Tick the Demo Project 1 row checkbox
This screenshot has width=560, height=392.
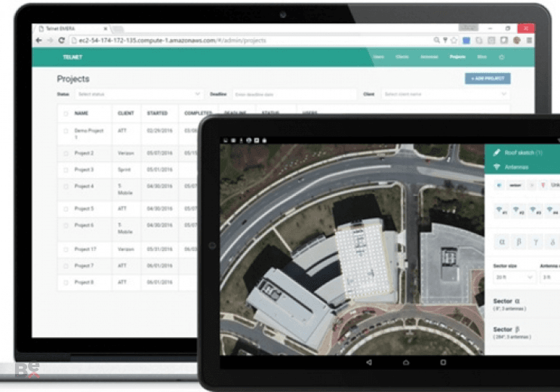point(66,131)
